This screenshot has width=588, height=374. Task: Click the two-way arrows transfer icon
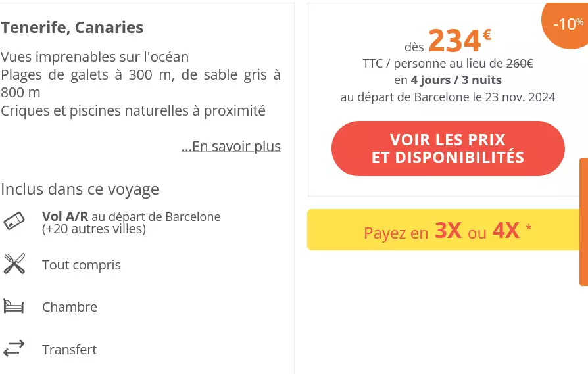tap(14, 348)
